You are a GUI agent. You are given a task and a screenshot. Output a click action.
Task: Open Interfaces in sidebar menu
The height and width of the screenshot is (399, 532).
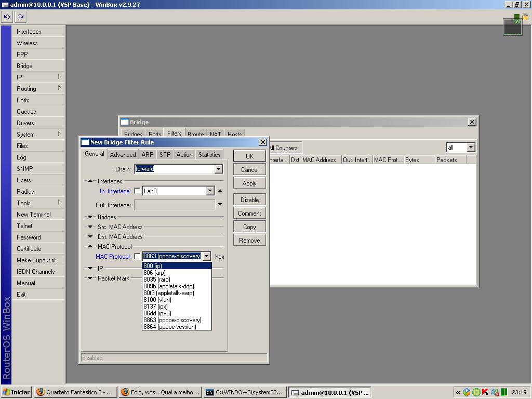tap(38, 32)
